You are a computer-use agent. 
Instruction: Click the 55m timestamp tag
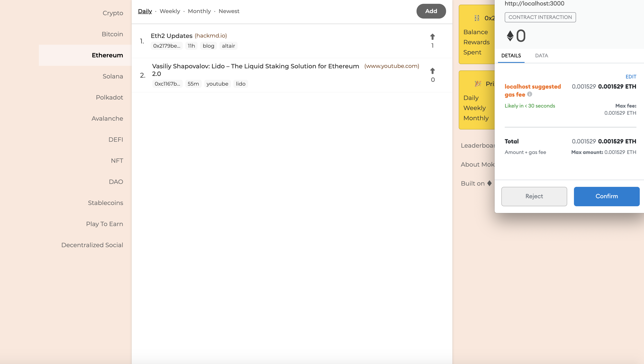[193, 84]
